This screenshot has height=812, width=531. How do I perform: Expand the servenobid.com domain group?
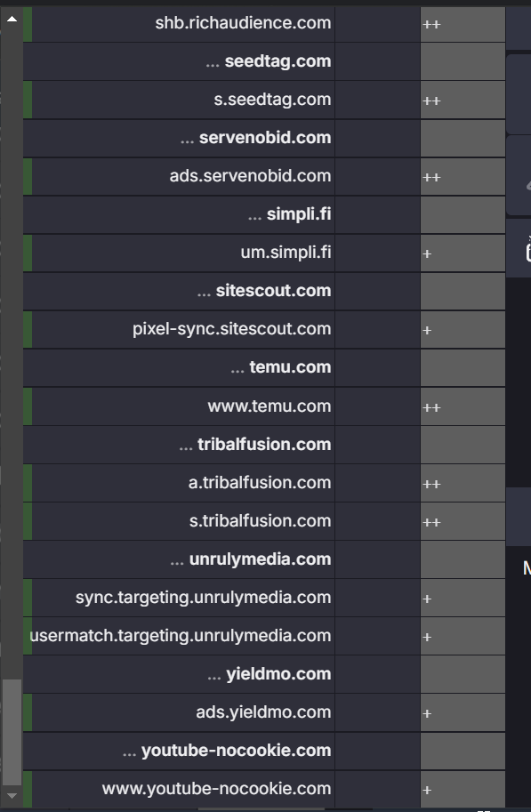(x=179, y=138)
